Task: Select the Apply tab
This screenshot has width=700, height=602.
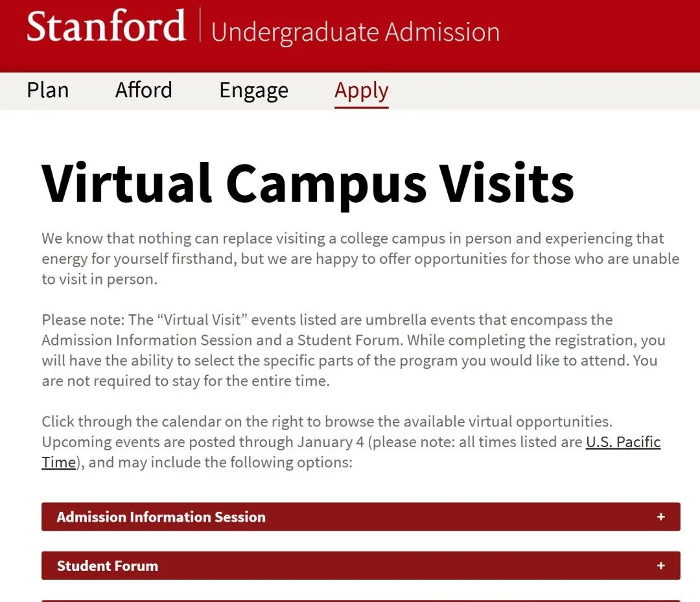Action: click(x=361, y=91)
